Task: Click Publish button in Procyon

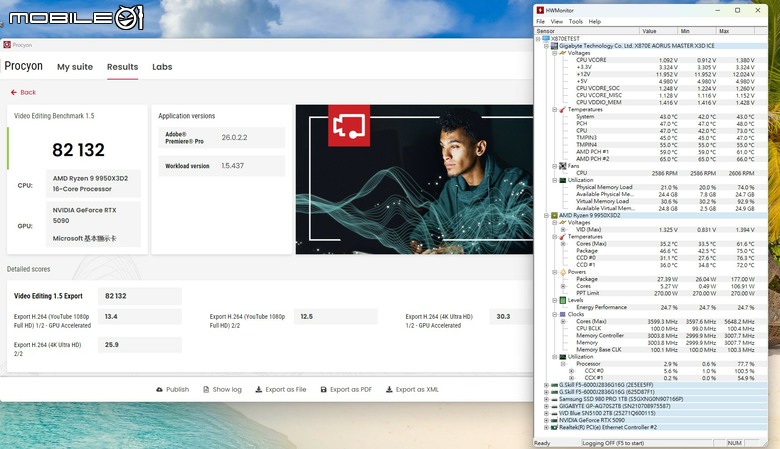Action: 173,389
